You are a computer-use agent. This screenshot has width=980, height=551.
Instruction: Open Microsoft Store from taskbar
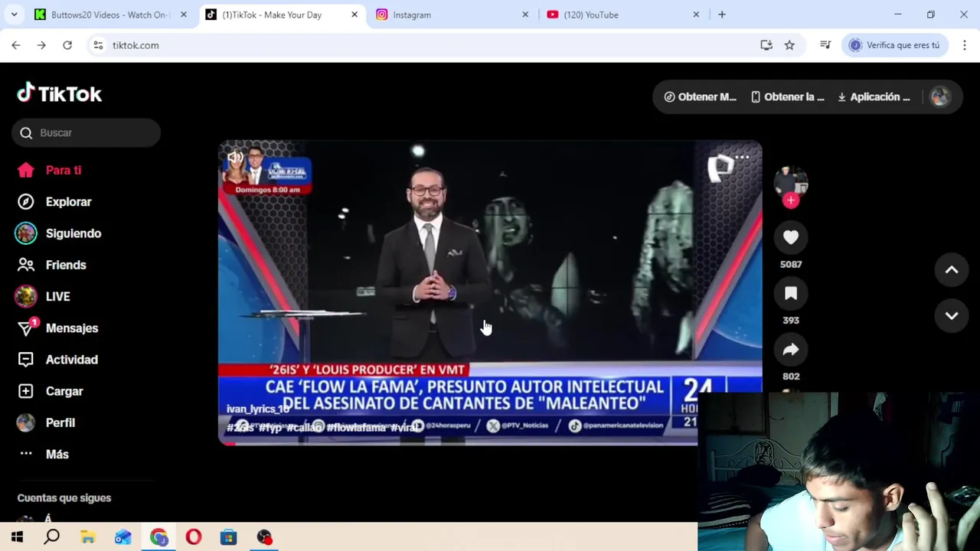click(x=228, y=537)
